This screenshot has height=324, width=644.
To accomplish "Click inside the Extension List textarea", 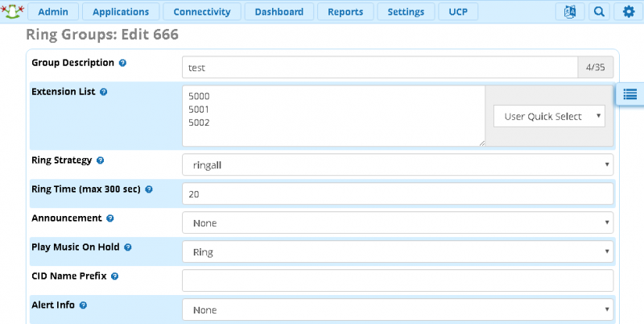I will click(x=333, y=116).
